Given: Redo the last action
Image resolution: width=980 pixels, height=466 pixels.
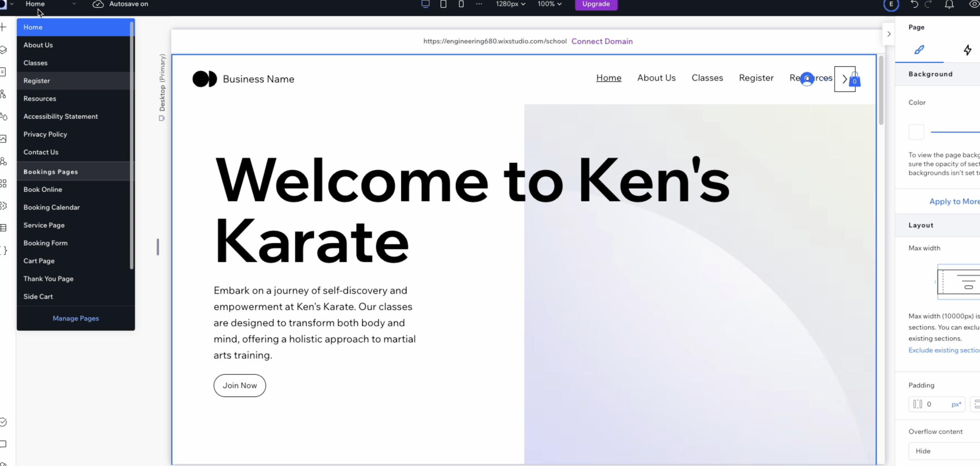Looking at the screenshot, I should (928, 4).
